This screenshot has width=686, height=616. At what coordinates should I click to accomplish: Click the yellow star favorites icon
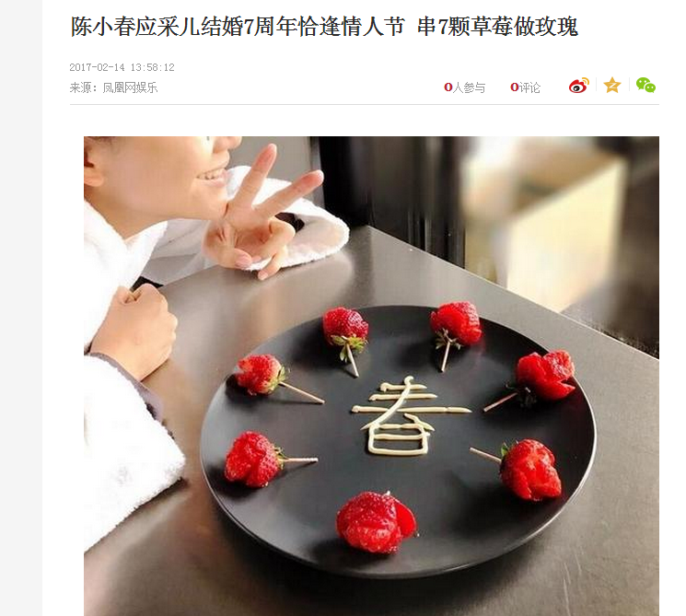(612, 85)
